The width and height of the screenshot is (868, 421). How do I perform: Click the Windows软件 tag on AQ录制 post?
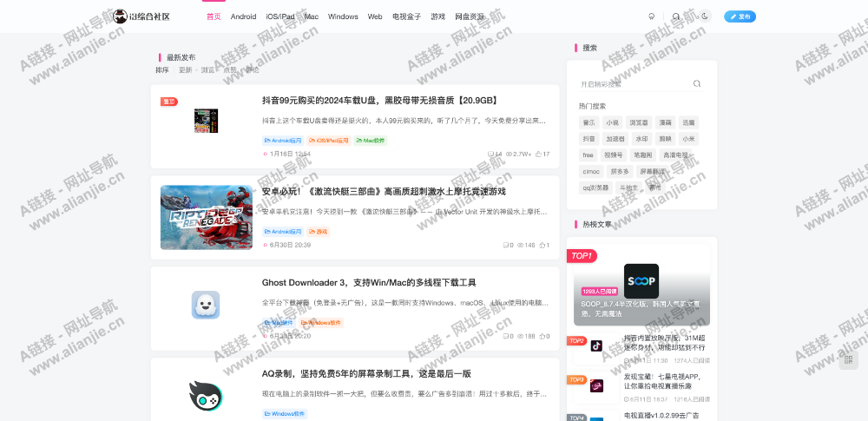click(285, 414)
